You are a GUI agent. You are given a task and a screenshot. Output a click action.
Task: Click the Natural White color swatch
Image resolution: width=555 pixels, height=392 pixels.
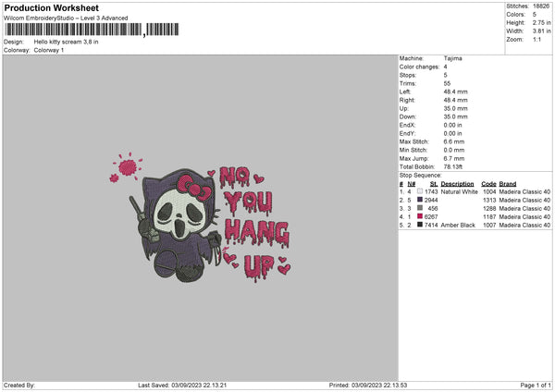point(419,191)
